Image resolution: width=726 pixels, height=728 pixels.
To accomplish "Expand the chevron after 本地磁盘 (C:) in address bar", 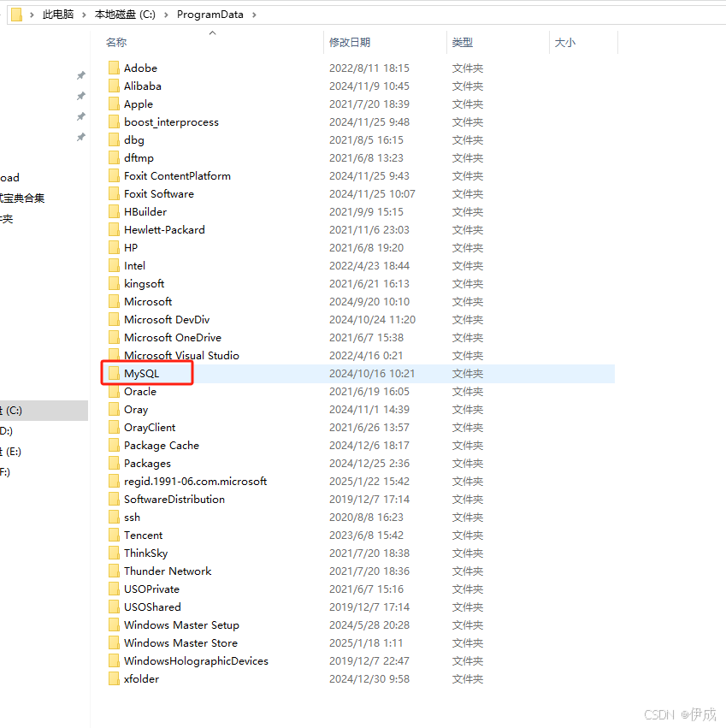I will tap(166, 15).
